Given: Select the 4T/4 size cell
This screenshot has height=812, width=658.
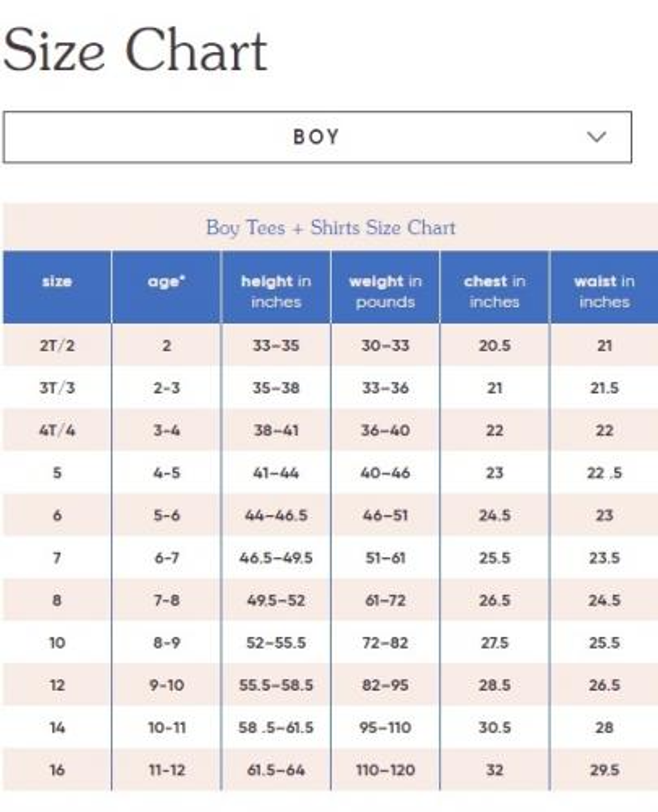Looking at the screenshot, I should [57, 430].
